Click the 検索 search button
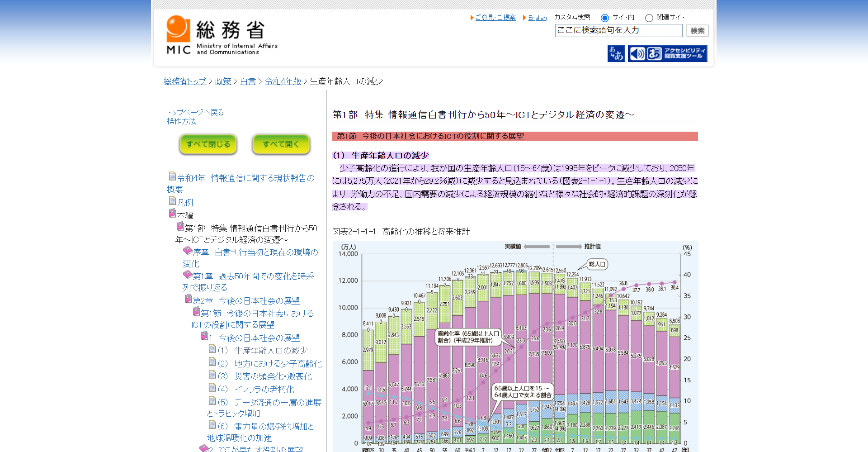The image size is (868, 452). pos(697,30)
